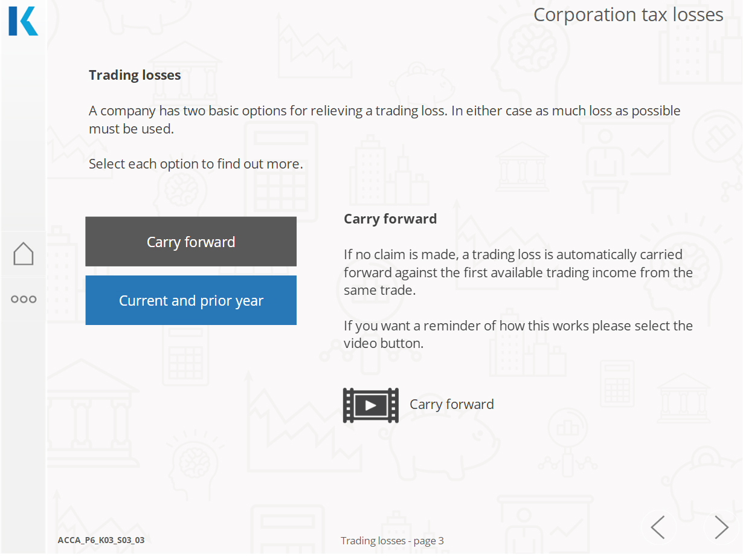
Task: Click the 'Select each option to find out more' text
Action: [196, 164]
